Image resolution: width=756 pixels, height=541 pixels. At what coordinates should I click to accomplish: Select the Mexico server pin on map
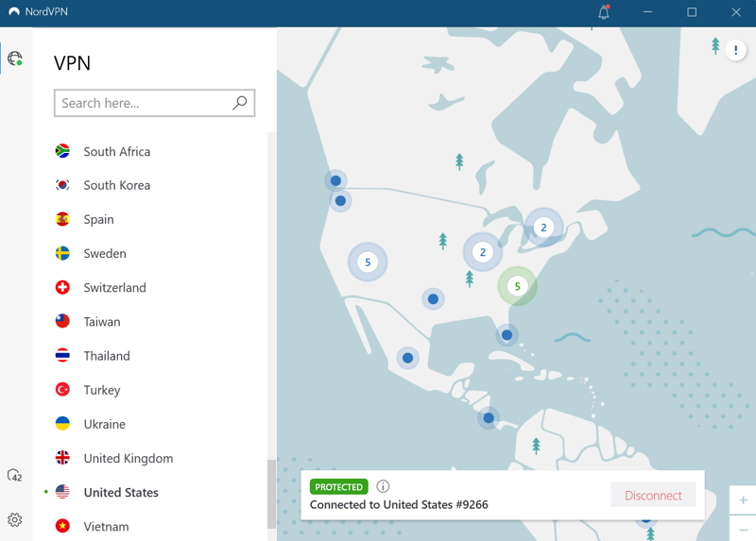[x=408, y=358]
